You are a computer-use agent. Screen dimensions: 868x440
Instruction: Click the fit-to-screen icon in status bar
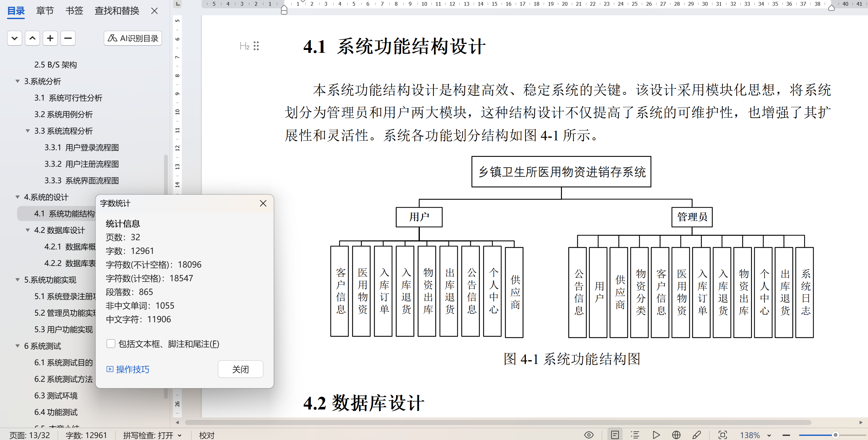coord(722,435)
